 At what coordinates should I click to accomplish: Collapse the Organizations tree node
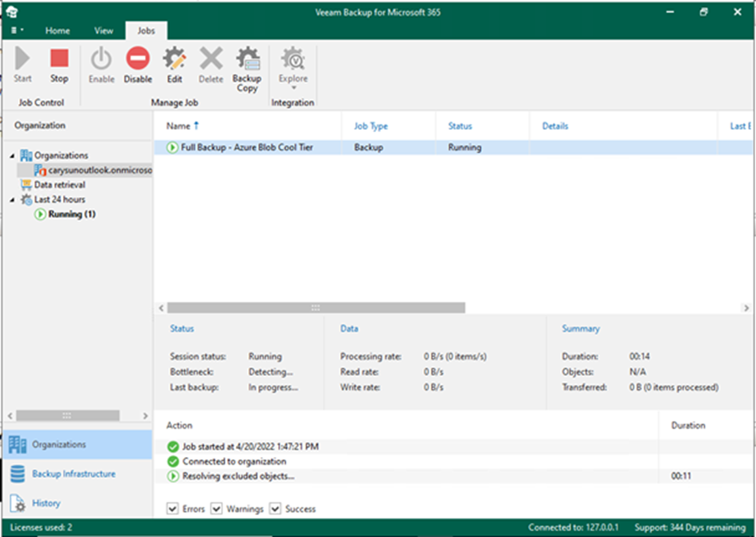(x=12, y=155)
